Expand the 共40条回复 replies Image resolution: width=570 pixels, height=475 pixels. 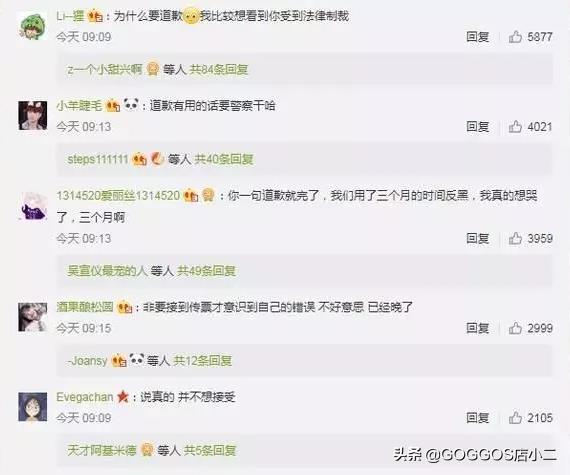(x=224, y=159)
